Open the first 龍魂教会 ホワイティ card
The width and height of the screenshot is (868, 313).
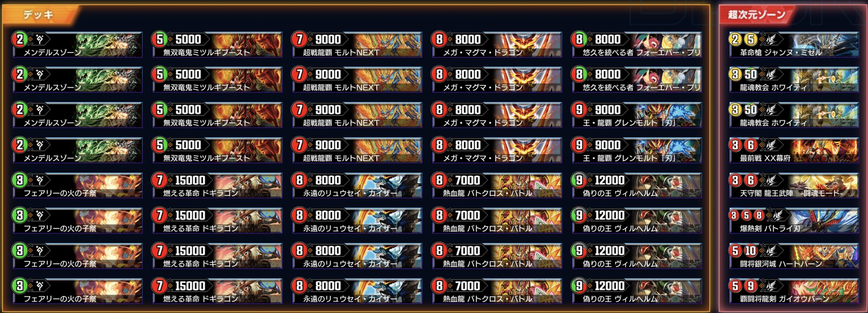pyautogui.click(x=794, y=79)
